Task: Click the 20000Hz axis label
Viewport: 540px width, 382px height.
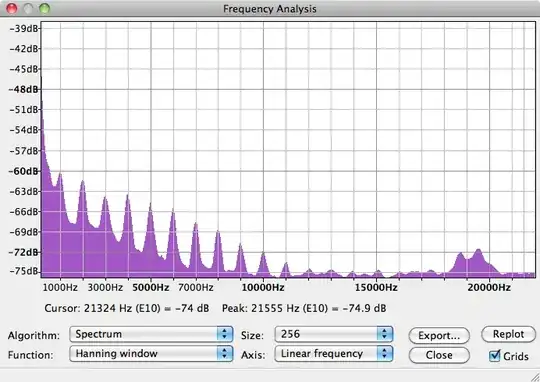Action: (489, 287)
